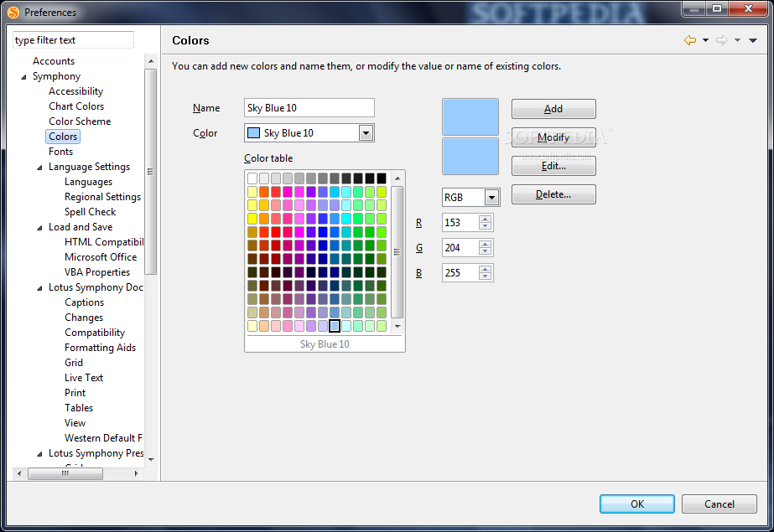
Task: Open the preferences view menu triangle
Action: pos(753,40)
